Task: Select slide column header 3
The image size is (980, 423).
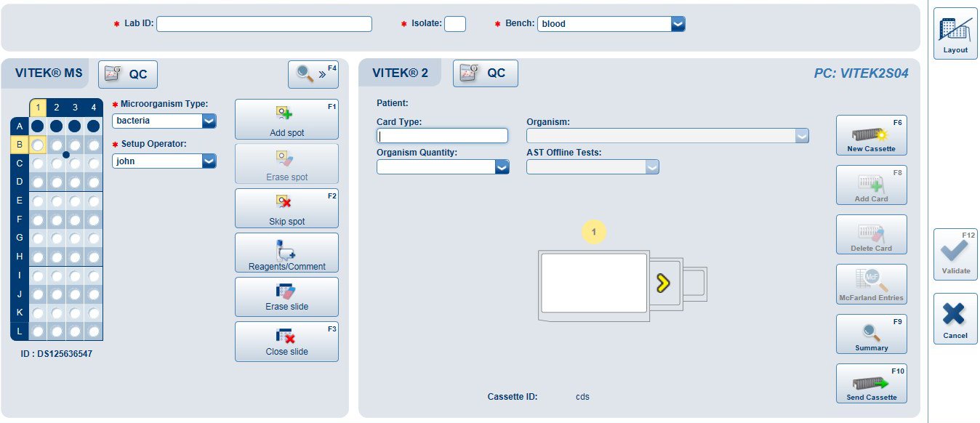Action: pyautogui.click(x=75, y=108)
